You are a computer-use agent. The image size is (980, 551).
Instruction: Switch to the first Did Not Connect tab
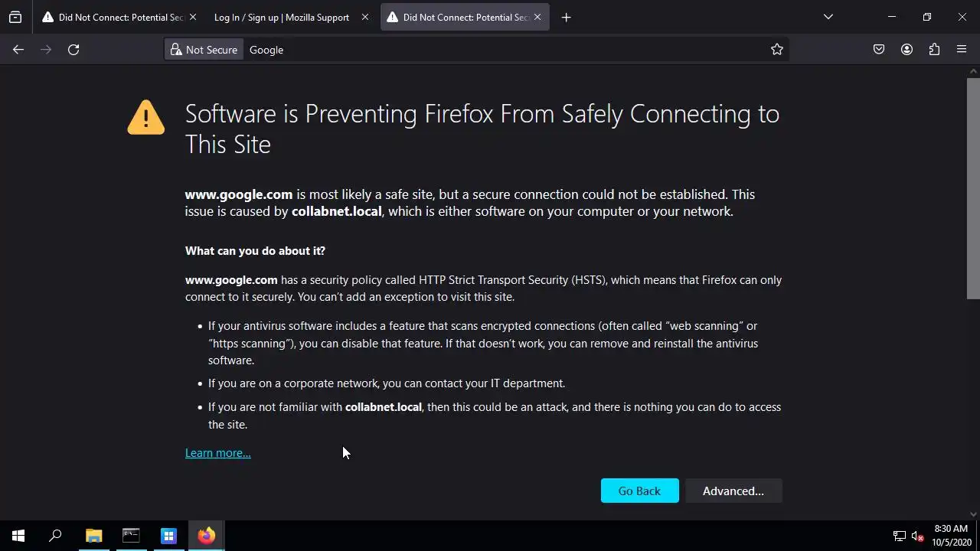(115, 17)
